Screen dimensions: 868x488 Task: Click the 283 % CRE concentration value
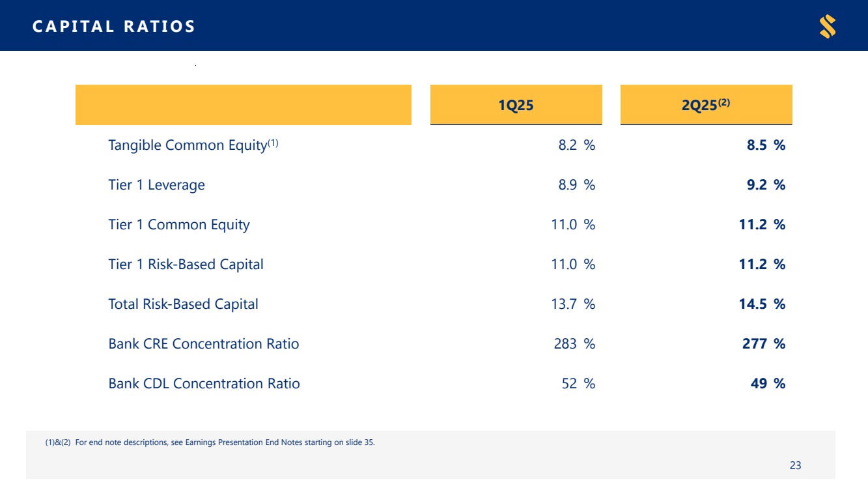574,344
